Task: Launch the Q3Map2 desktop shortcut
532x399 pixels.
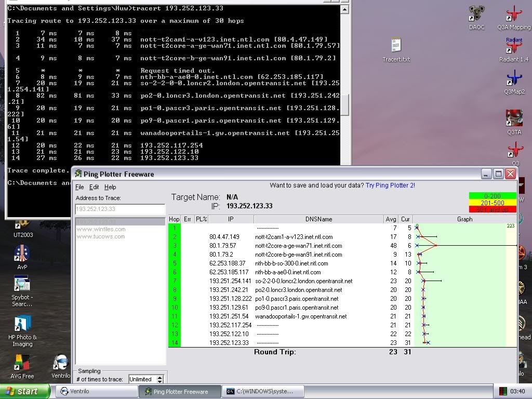Action: coord(514,82)
